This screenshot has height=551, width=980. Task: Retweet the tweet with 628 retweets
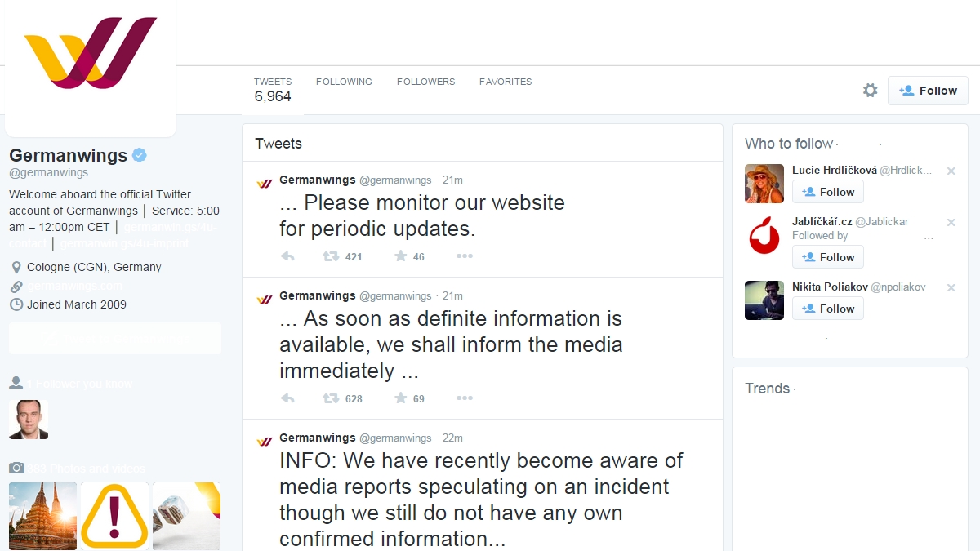(331, 398)
